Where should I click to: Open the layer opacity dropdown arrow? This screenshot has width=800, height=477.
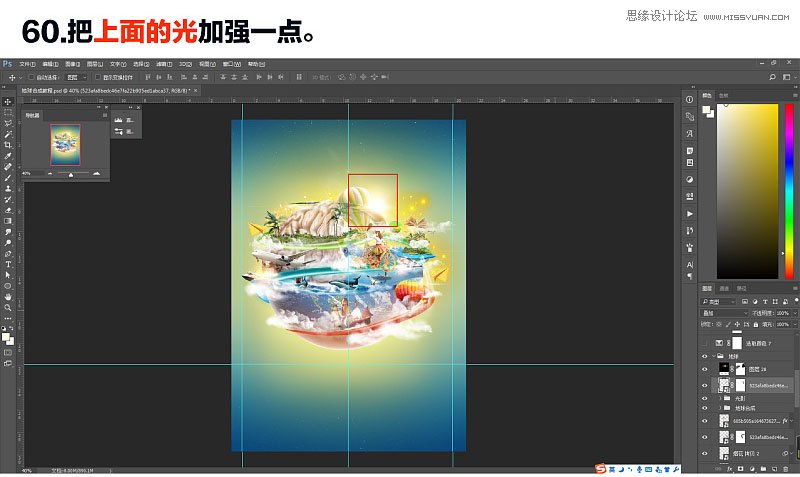tap(796, 313)
